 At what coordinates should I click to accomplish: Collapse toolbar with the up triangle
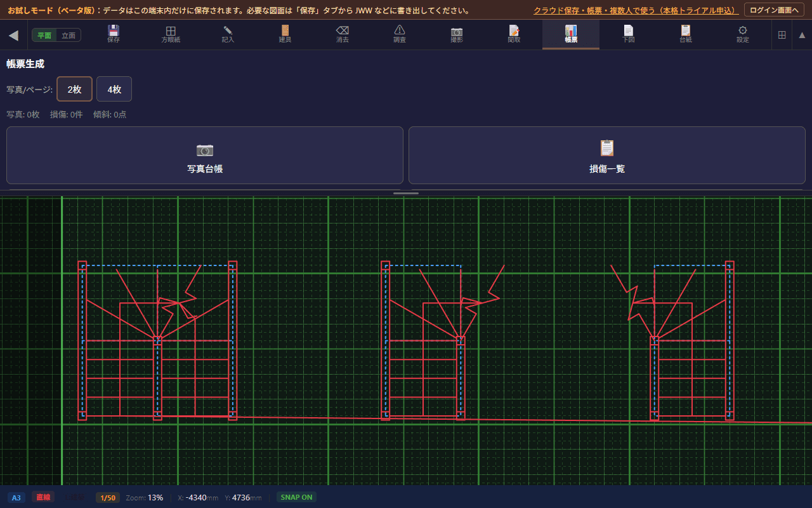coord(802,35)
